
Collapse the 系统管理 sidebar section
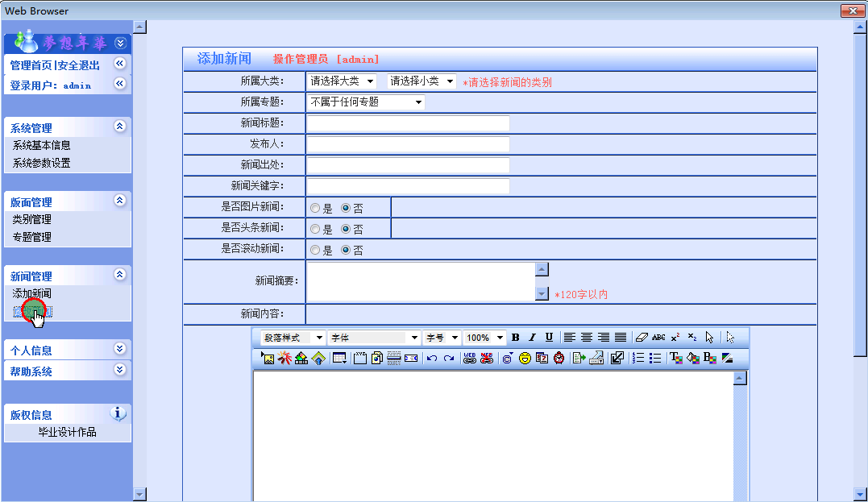pos(119,127)
